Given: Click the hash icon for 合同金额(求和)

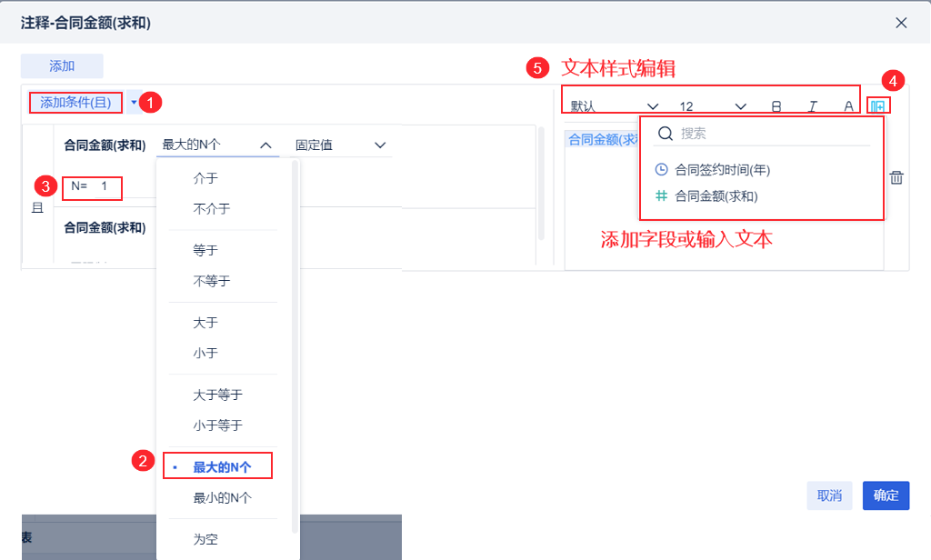Looking at the screenshot, I should (662, 195).
